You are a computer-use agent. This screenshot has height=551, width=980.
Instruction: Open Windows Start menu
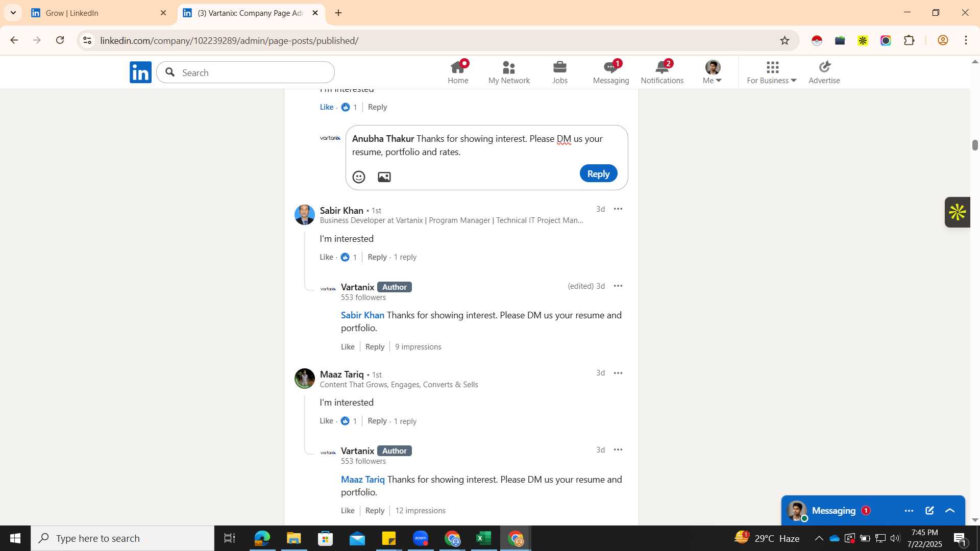coord(15,538)
